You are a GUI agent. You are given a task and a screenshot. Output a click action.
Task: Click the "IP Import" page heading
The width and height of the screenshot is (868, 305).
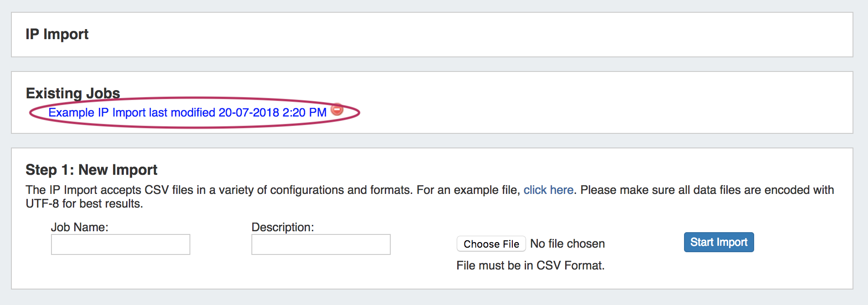(x=57, y=34)
